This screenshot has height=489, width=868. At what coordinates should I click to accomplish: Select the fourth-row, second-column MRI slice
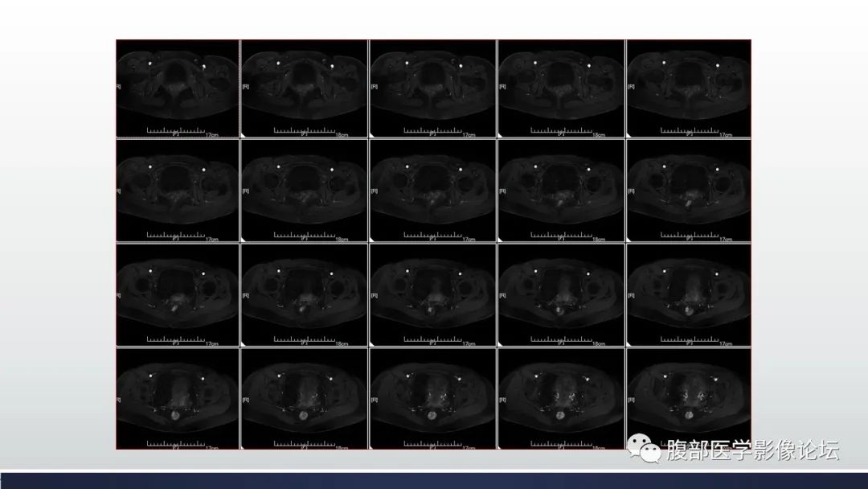click(x=305, y=397)
